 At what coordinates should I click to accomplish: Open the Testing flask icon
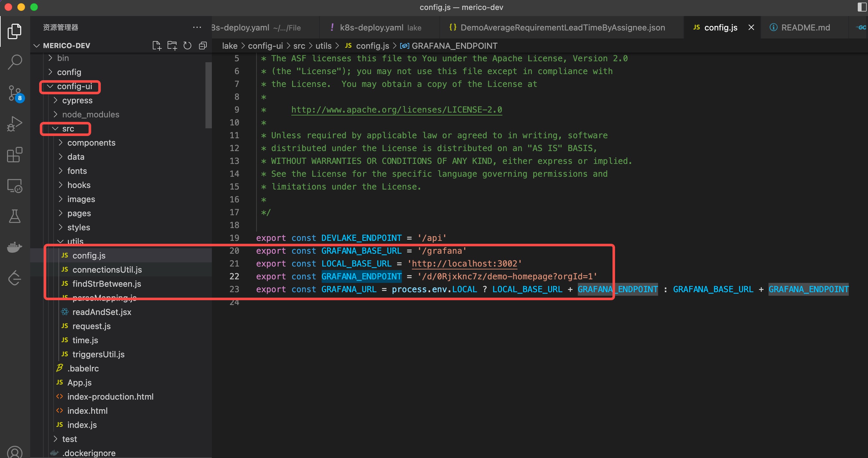[15, 216]
